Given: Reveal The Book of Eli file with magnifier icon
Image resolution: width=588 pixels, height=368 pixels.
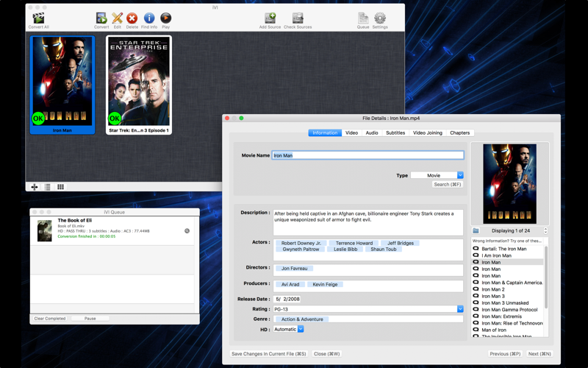Looking at the screenshot, I should [x=187, y=231].
